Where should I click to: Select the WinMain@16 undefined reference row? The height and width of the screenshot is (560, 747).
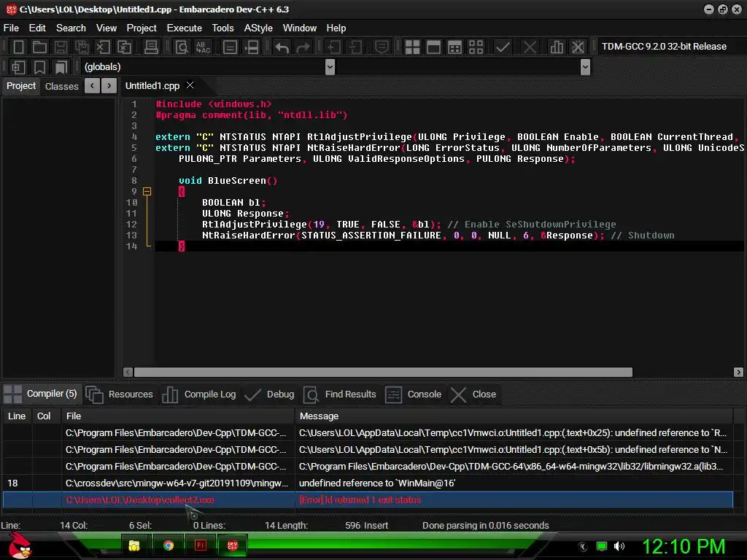368,483
